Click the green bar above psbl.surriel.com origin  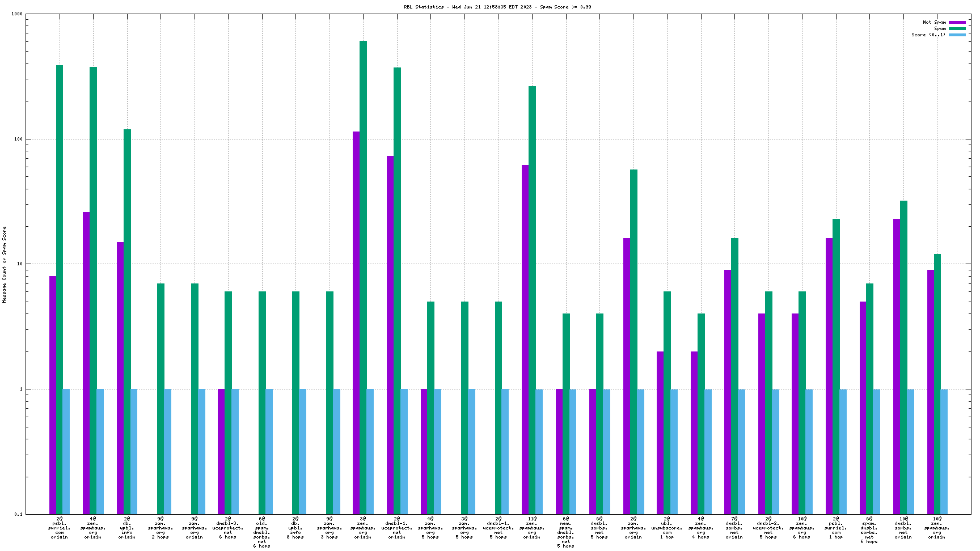pos(60,289)
